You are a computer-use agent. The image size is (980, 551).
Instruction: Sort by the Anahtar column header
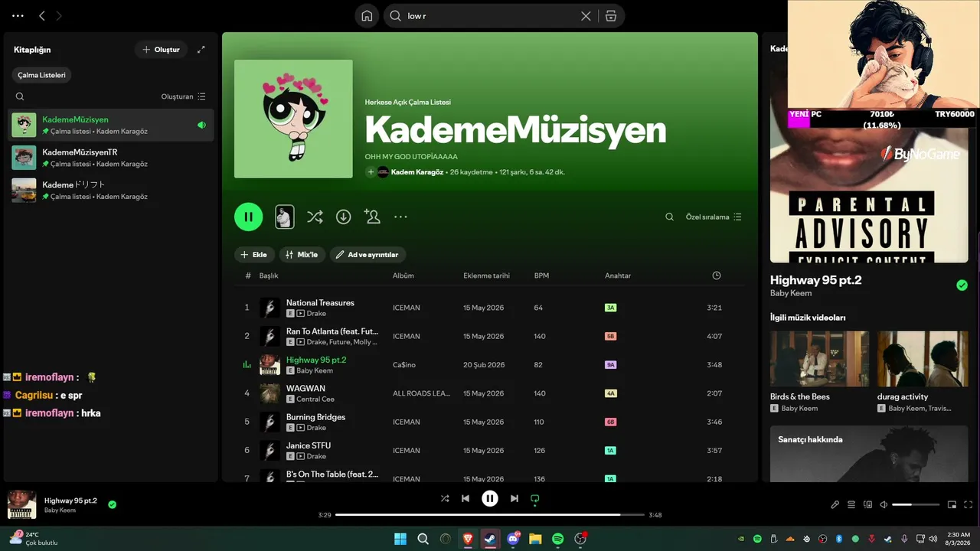coord(618,275)
